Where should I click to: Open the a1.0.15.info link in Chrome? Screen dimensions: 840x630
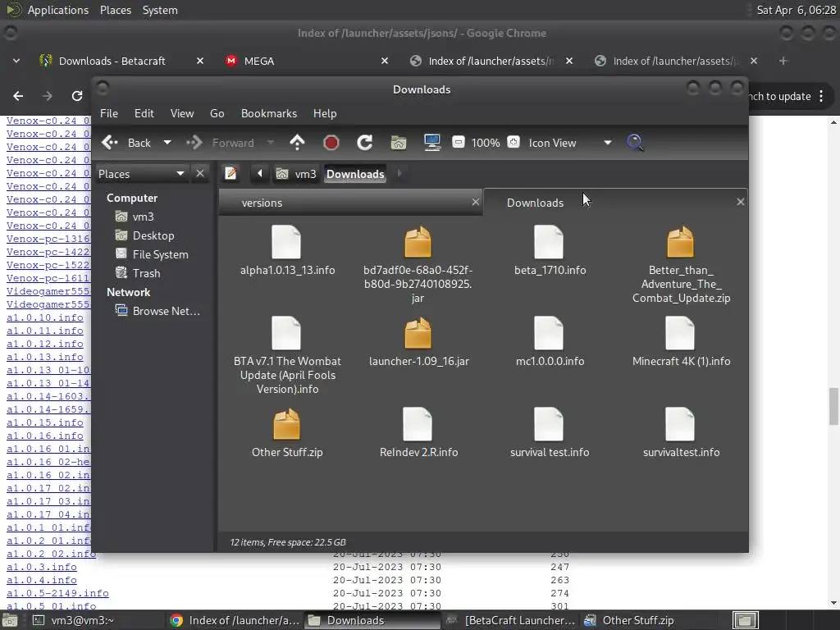[45, 422]
